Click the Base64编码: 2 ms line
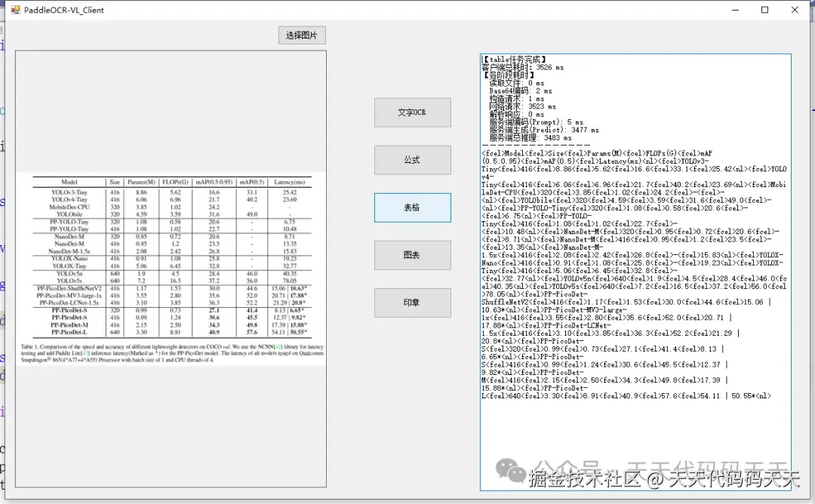The height and width of the screenshot is (504, 815). click(x=520, y=91)
